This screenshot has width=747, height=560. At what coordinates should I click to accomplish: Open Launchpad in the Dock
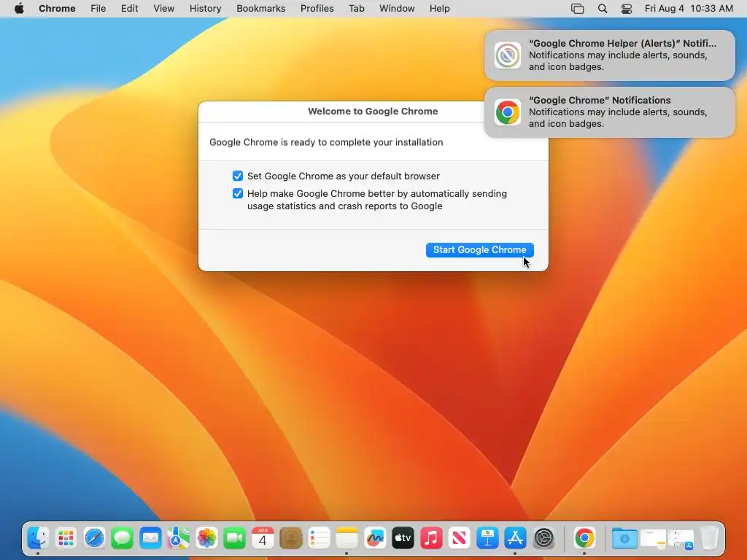66,538
